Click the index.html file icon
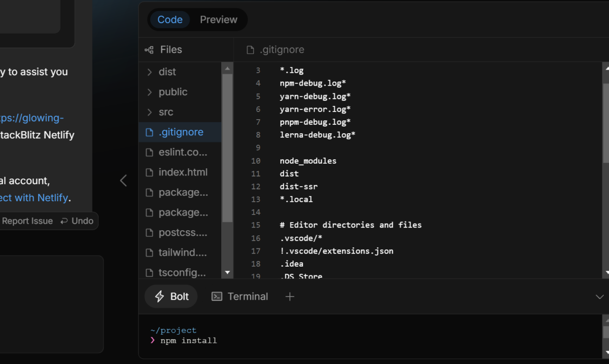 point(149,172)
